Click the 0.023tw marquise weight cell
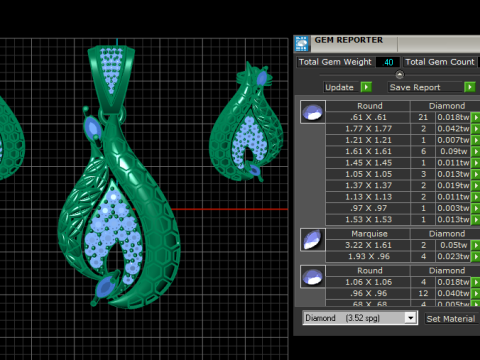480x360 pixels. click(x=453, y=256)
